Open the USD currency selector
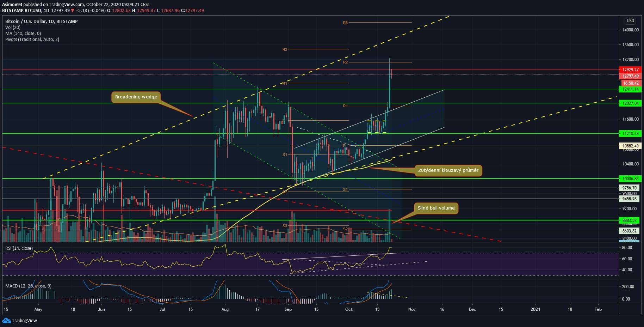Viewport: 644px width, 327px height. [x=630, y=21]
